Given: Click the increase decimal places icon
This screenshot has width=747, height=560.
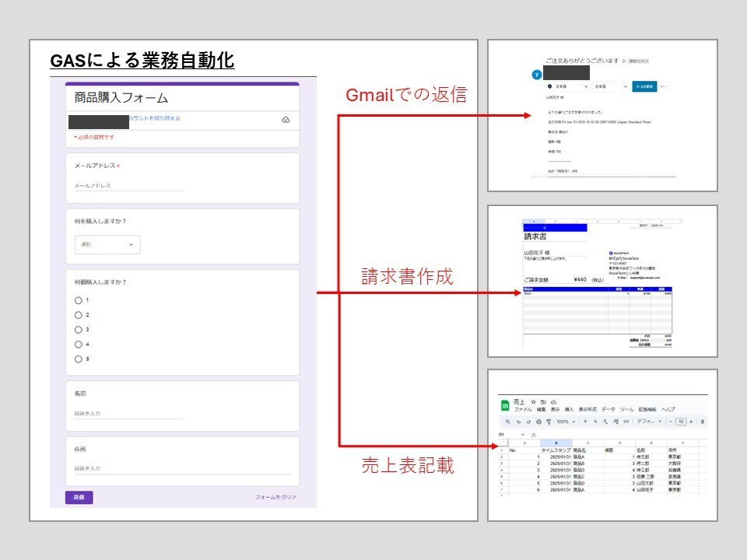Looking at the screenshot, I should click(x=616, y=422).
